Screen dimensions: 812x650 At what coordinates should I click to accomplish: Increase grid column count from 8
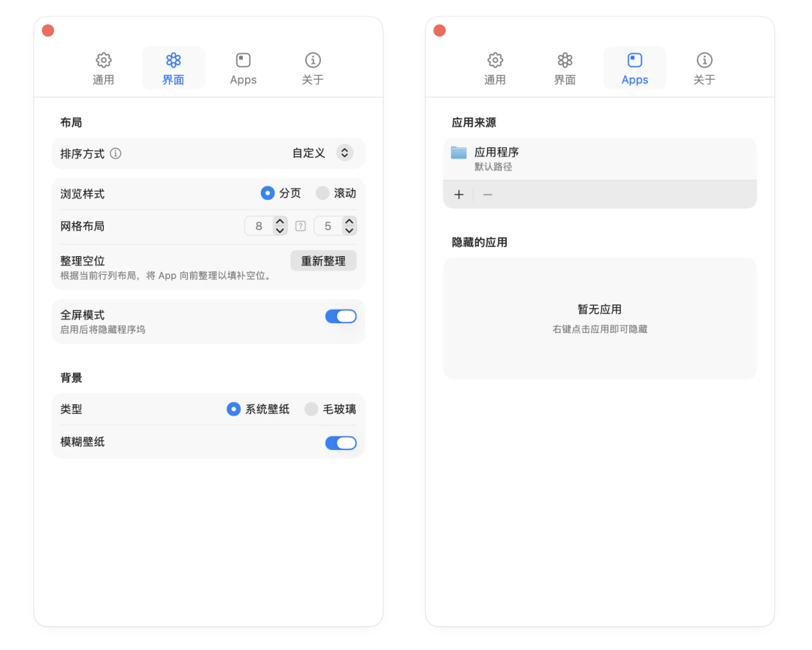pos(280,221)
